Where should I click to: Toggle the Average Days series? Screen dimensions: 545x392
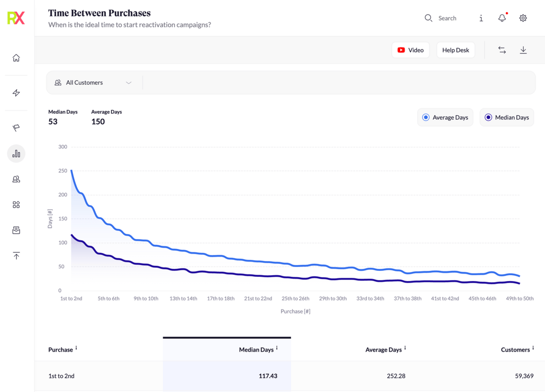tap(445, 117)
